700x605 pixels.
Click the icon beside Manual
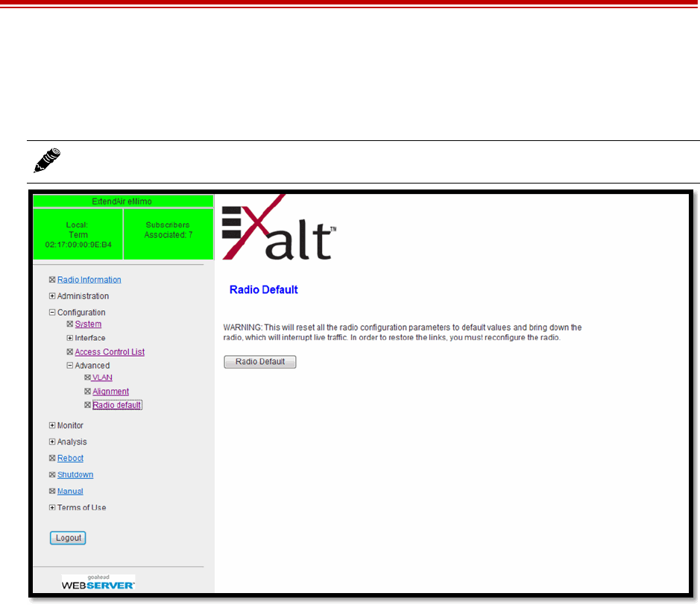[52, 491]
